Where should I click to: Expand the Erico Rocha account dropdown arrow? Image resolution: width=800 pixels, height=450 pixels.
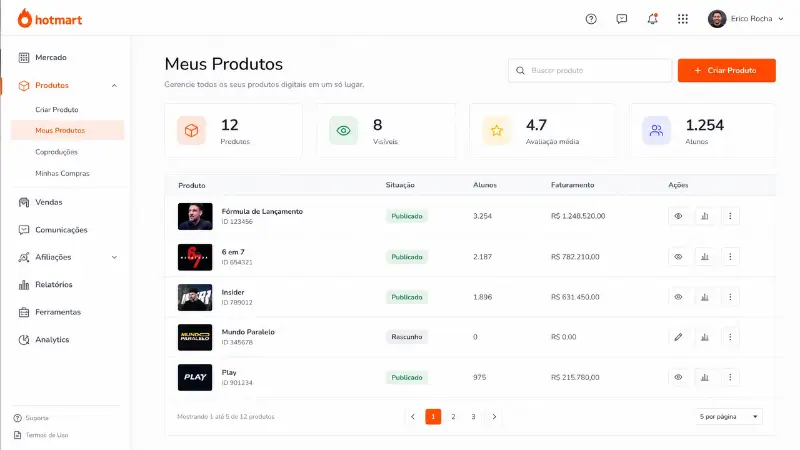(x=781, y=19)
